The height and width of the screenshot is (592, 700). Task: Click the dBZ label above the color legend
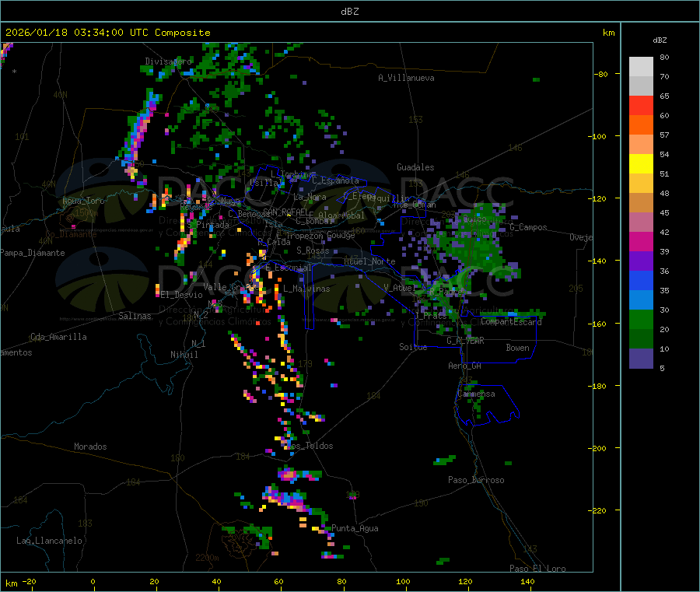pyautogui.click(x=660, y=40)
